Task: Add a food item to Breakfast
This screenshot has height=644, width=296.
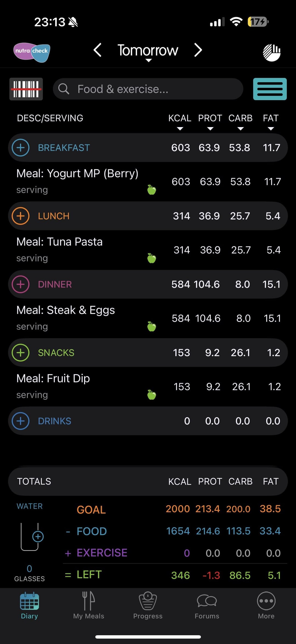Action: click(21, 148)
